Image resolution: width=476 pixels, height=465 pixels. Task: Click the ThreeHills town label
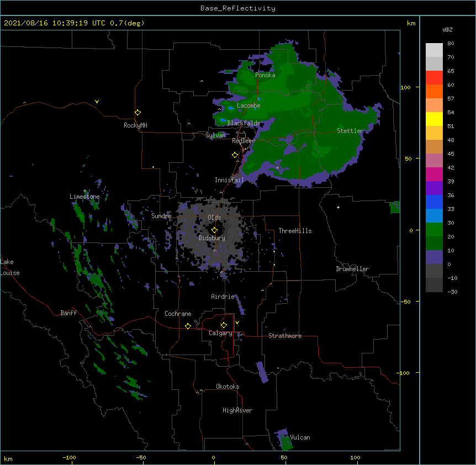[295, 231]
